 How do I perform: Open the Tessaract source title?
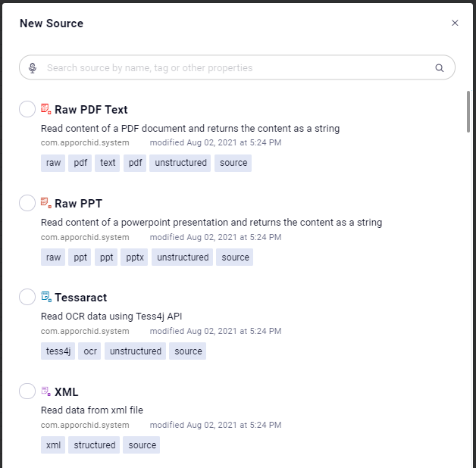(80, 297)
